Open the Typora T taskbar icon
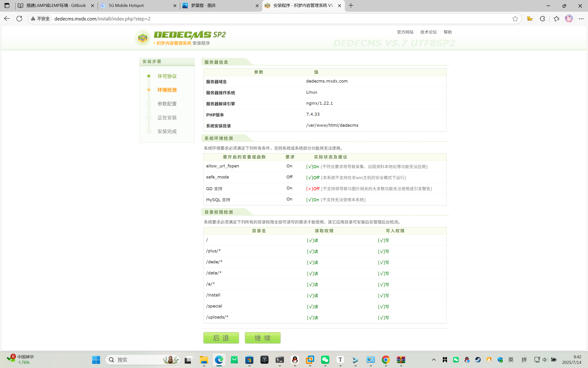 click(340, 360)
